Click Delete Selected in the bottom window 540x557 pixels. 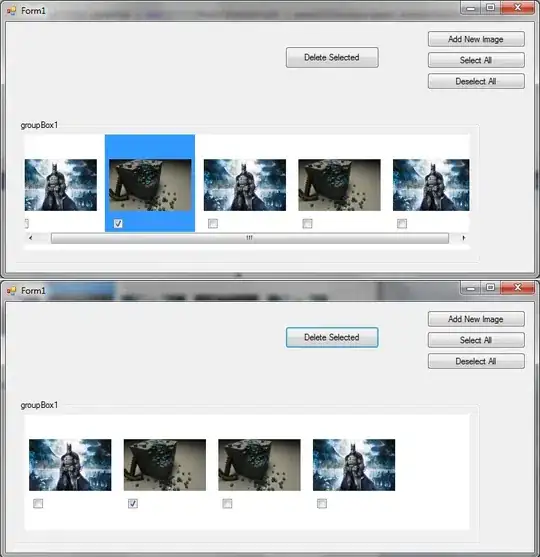332,337
